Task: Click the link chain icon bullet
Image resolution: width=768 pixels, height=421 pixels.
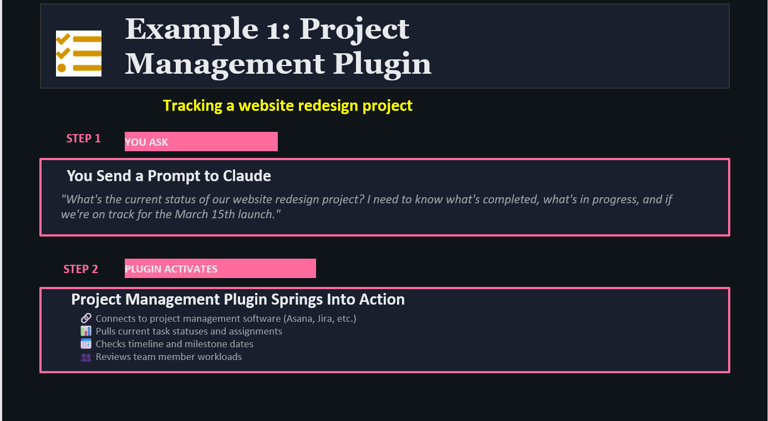Action: (86, 319)
